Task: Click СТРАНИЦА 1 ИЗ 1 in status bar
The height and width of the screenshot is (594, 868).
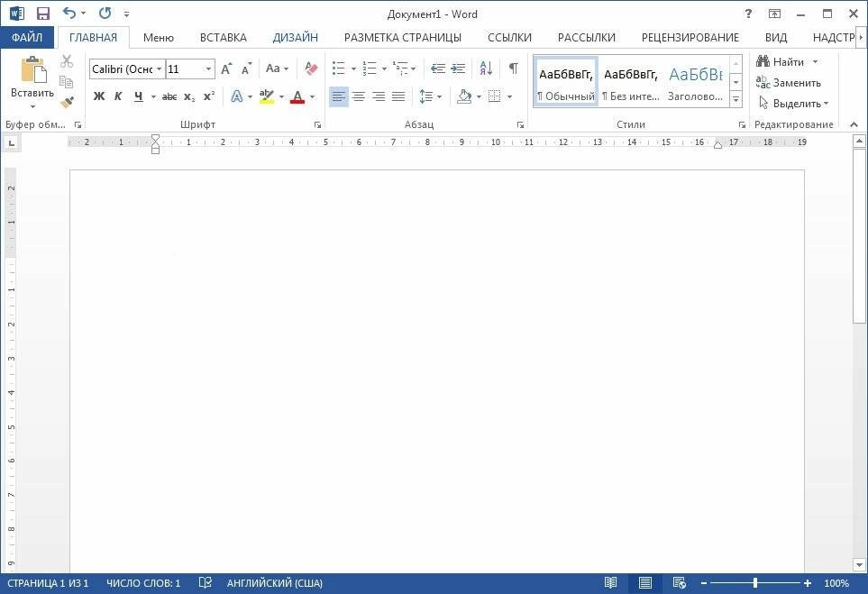Action: click(48, 583)
